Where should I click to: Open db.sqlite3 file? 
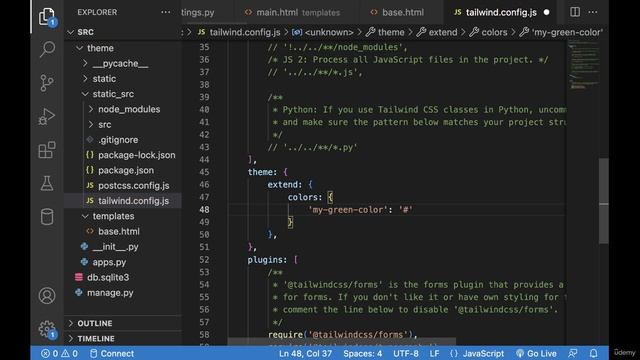click(122, 278)
